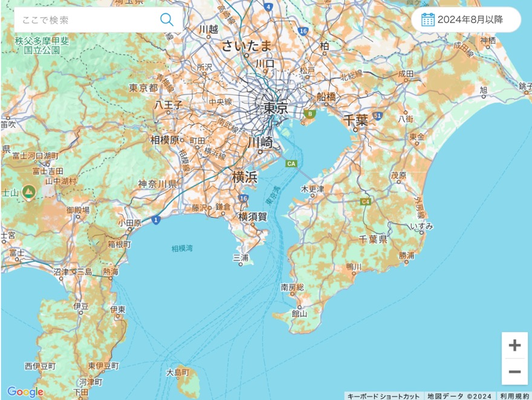Open the 利用規約 terms link

click(514, 396)
